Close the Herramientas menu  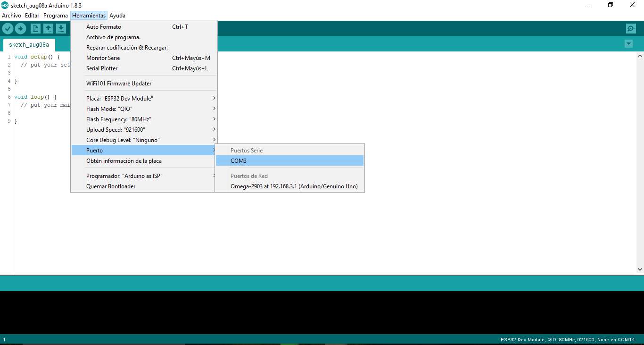click(89, 16)
